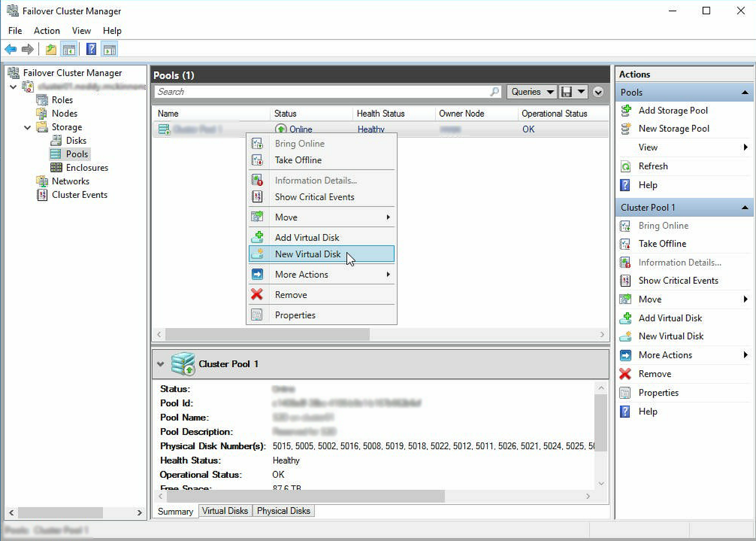Image resolution: width=756 pixels, height=541 pixels.
Task: Click the tree pane horizontal scrollbar thumb
Action: pos(60,512)
